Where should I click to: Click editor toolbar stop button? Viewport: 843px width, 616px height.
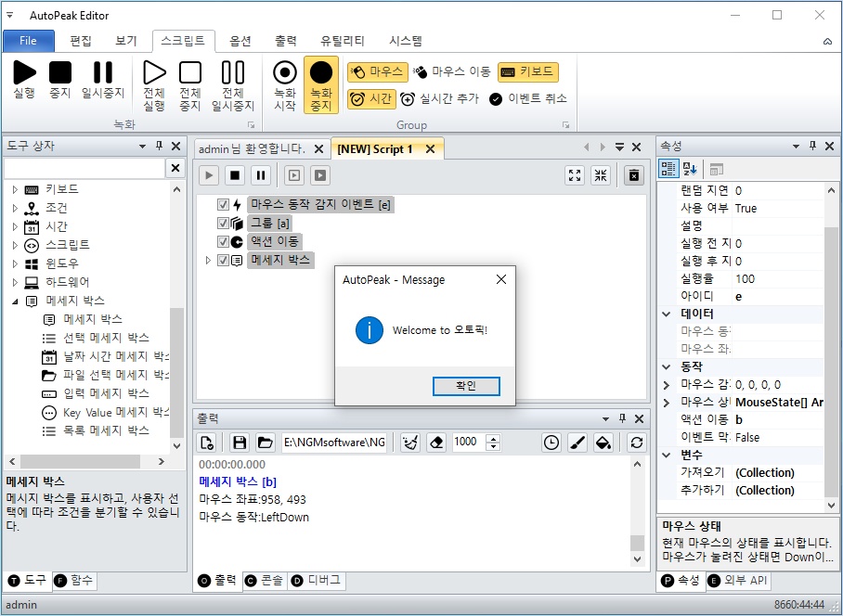[x=235, y=175]
